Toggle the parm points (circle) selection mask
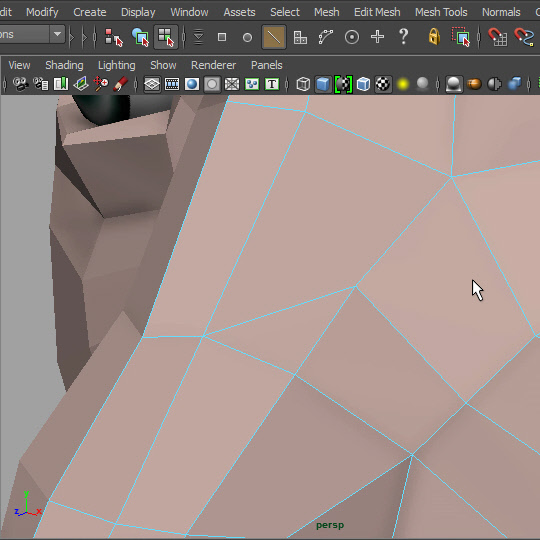The image size is (540, 540). (247, 37)
